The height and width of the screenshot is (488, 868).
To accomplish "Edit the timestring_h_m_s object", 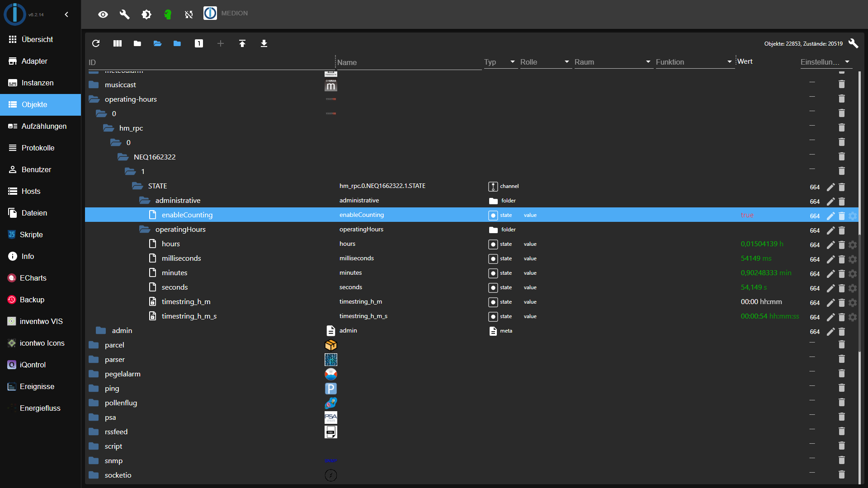I will [x=831, y=317].
